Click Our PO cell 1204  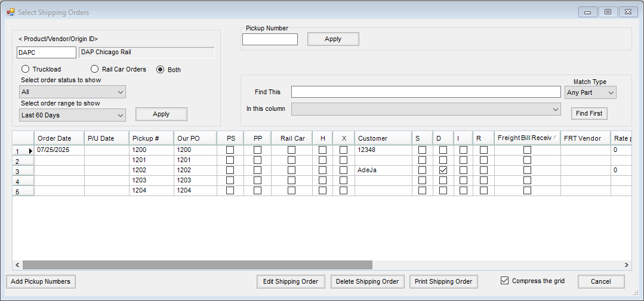pyautogui.click(x=195, y=190)
